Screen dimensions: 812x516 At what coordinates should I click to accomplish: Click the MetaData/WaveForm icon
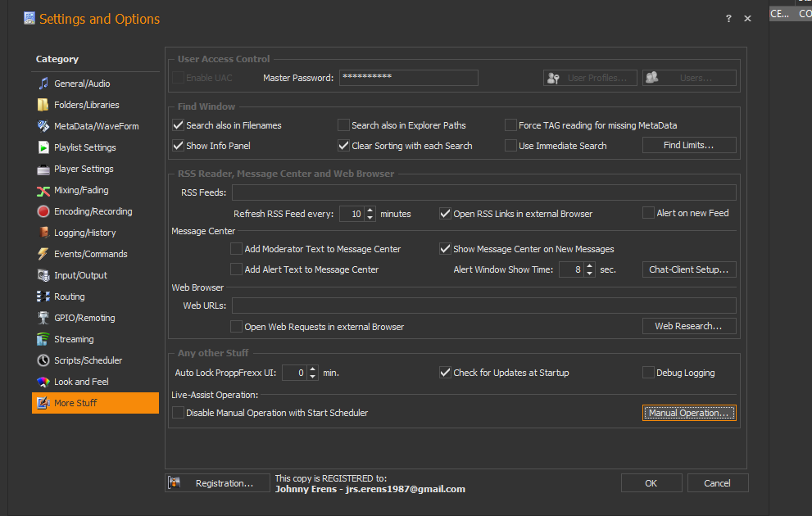(43, 126)
